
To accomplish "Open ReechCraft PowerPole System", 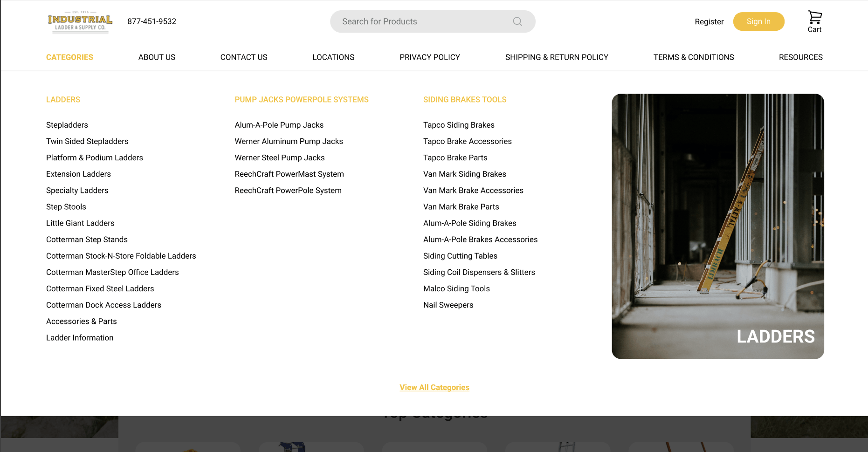I will click(x=288, y=190).
